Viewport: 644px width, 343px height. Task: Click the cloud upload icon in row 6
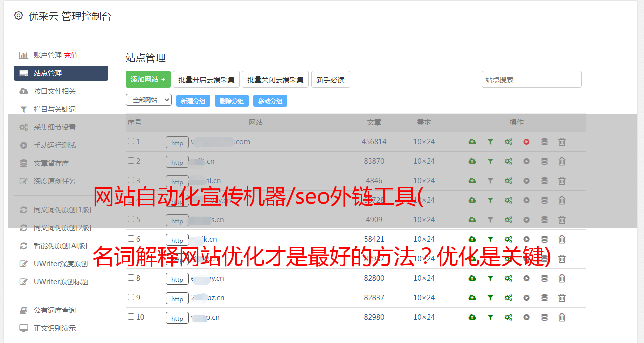tap(472, 239)
